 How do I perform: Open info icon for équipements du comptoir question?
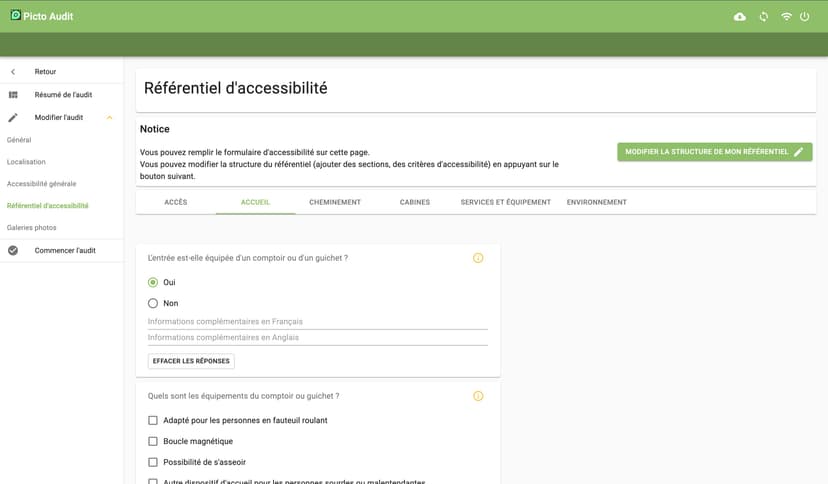coord(478,396)
